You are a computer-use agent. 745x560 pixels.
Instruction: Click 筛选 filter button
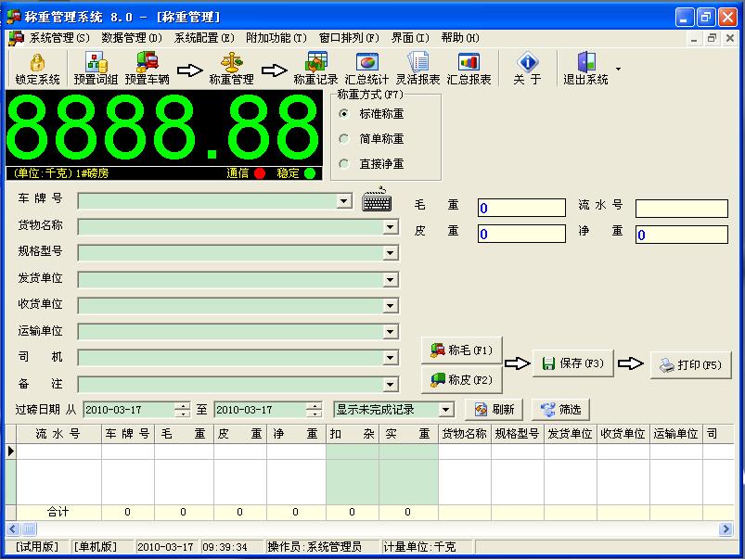[560, 410]
